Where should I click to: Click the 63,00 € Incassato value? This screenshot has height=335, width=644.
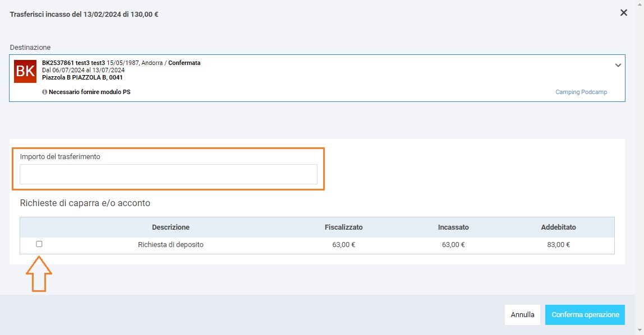[453, 245]
